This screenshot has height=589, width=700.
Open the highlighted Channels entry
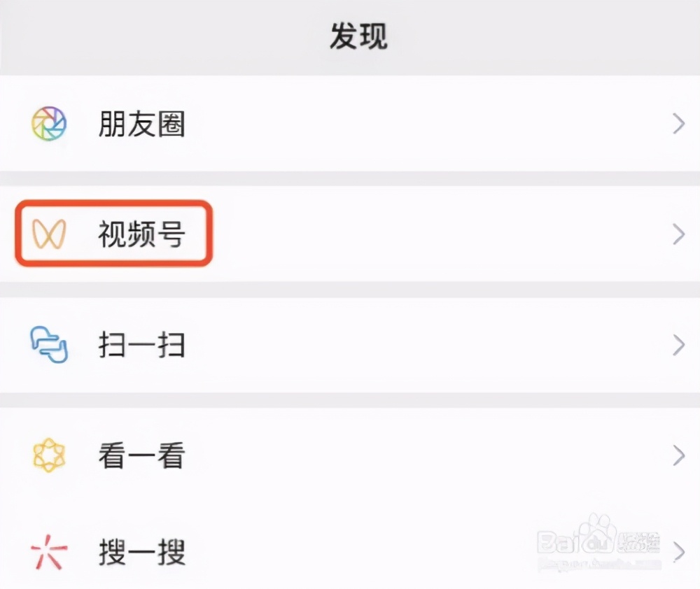[x=139, y=234]
